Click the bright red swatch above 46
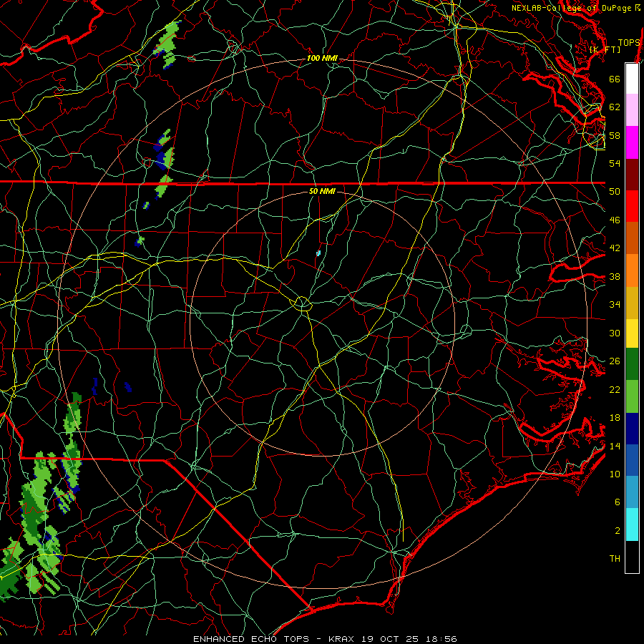This screenshot has height=644, width=644. click(632, 206)
